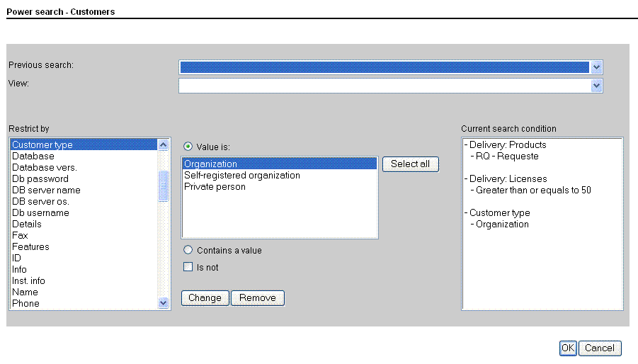Choose the 'Contains a value' radio option
The width and height of the screenshot is (638, 364).
[x=188, y=250]
